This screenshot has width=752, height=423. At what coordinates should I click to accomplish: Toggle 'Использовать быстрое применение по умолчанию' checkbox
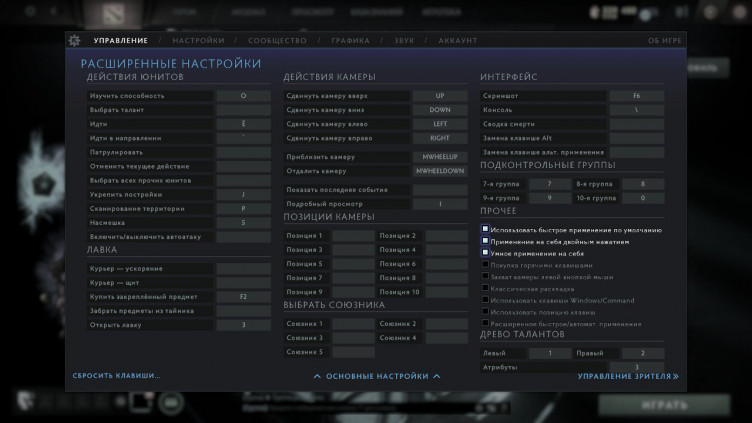coord(485,229)
